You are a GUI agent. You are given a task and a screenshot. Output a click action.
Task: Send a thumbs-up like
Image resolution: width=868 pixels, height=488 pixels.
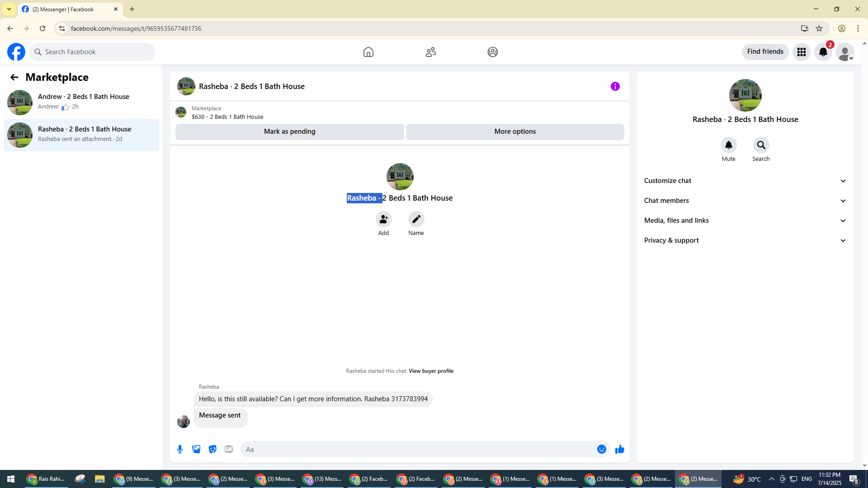click(x=619, y=449)
